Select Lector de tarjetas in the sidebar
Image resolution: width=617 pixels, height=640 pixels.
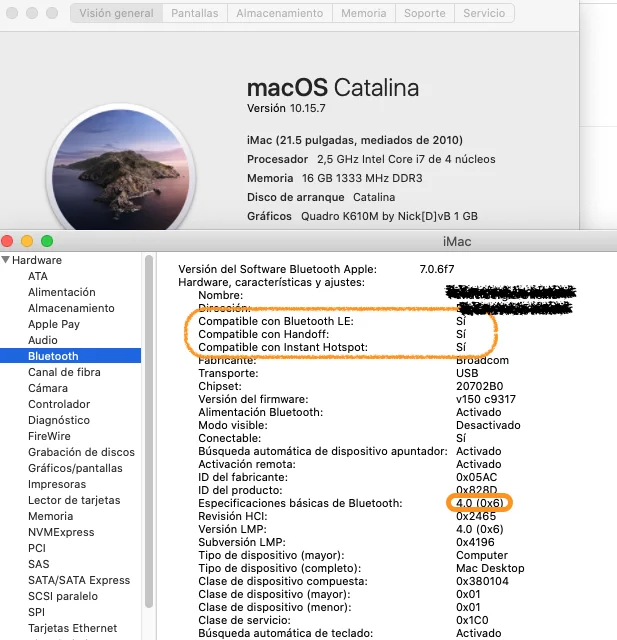[x=74, y=500]
